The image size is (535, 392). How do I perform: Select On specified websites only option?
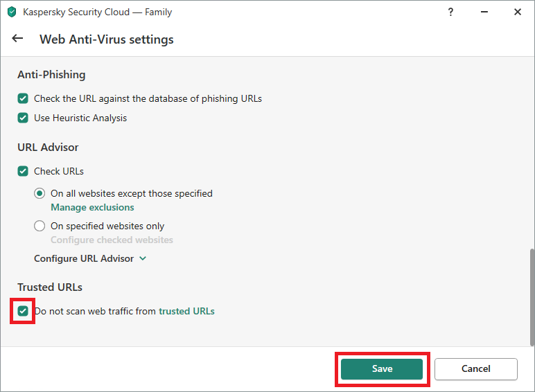40,226
